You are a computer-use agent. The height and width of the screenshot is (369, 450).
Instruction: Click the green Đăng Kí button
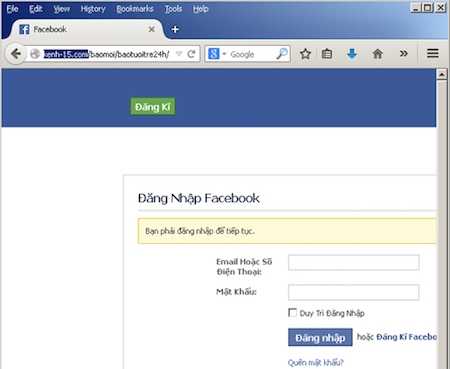tap(153, 107)
